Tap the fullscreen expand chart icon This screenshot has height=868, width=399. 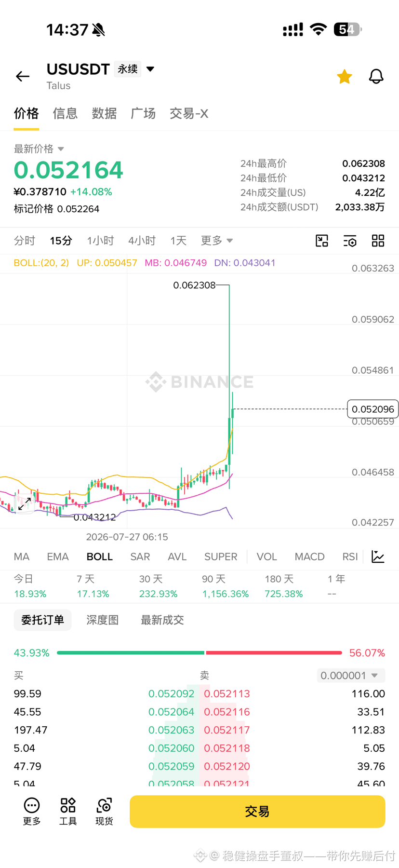tap(25, 504)
